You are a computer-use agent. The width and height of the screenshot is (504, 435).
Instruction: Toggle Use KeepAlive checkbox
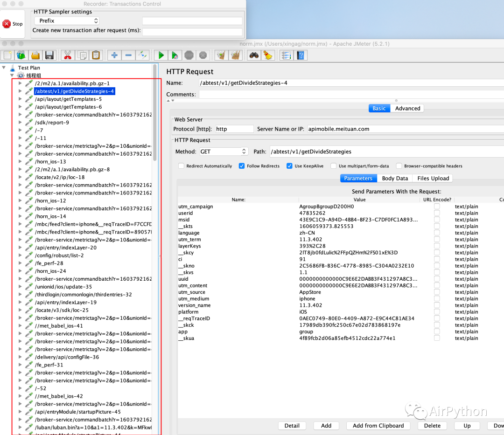(x=289, y=166)
